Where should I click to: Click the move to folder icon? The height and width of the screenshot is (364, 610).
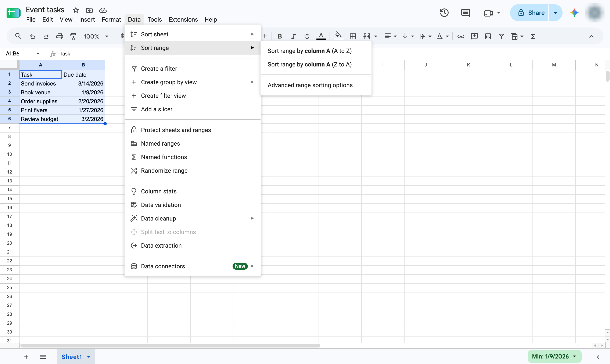pos(89,10)
